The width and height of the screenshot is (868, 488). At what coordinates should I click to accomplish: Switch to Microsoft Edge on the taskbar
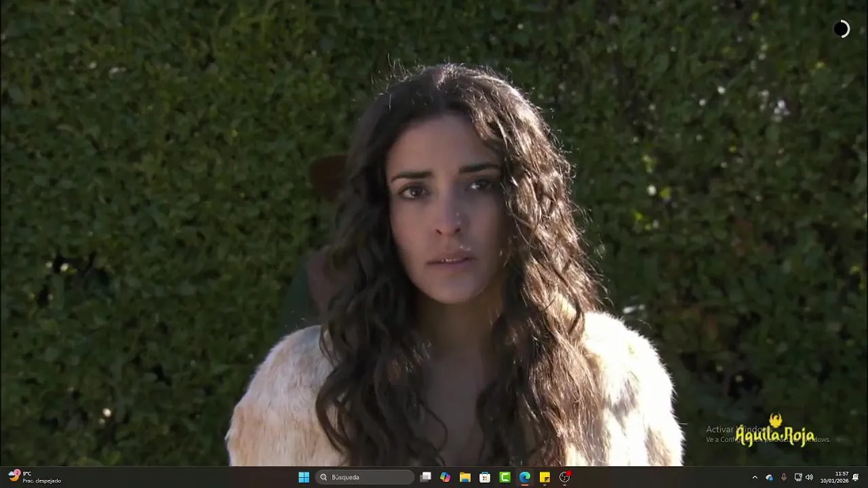(x=525, y=477)
